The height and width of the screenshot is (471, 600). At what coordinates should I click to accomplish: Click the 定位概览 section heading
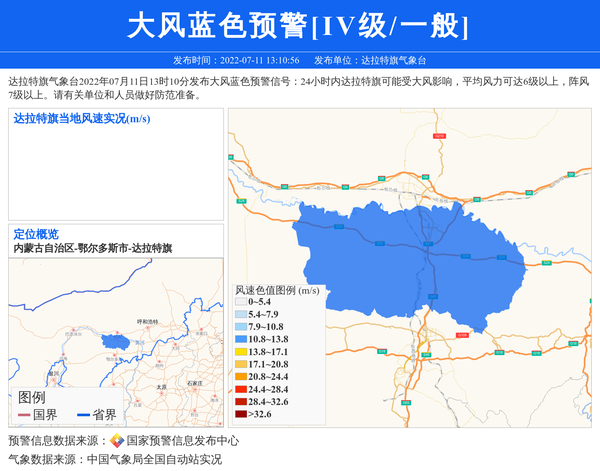pyautogui.click(x=36, y=234)
